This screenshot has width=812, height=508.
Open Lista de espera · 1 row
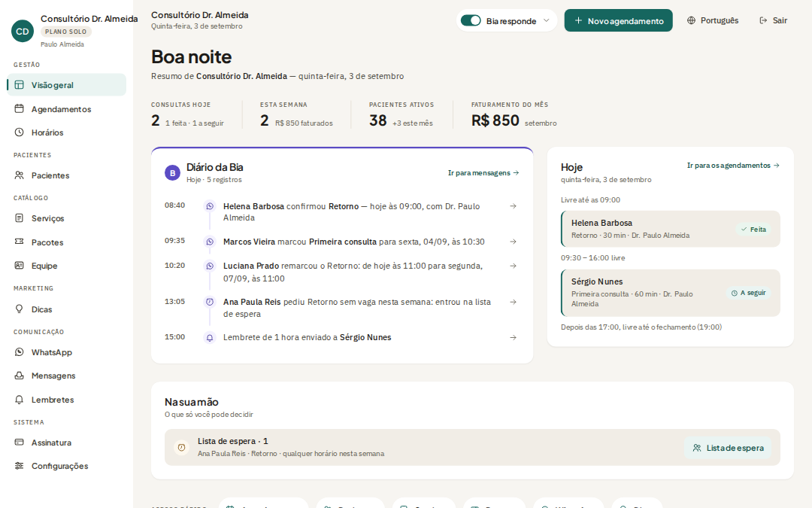tap(472, 447)
